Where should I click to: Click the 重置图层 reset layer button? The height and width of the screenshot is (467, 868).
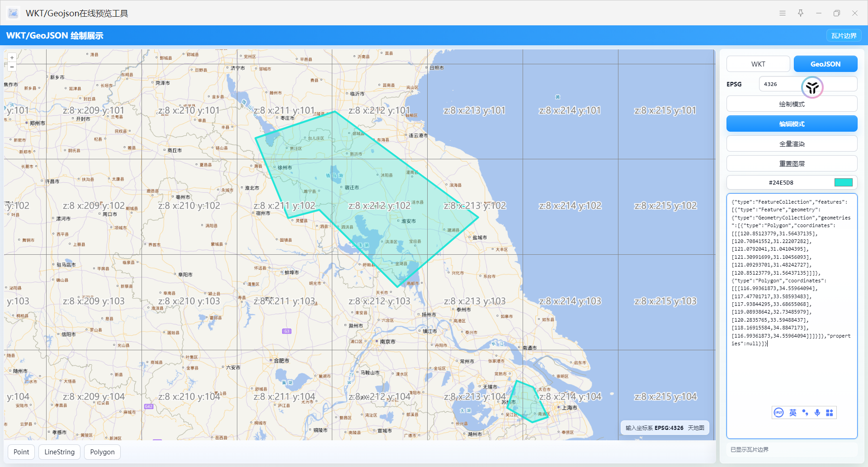(x=792, y=164)
